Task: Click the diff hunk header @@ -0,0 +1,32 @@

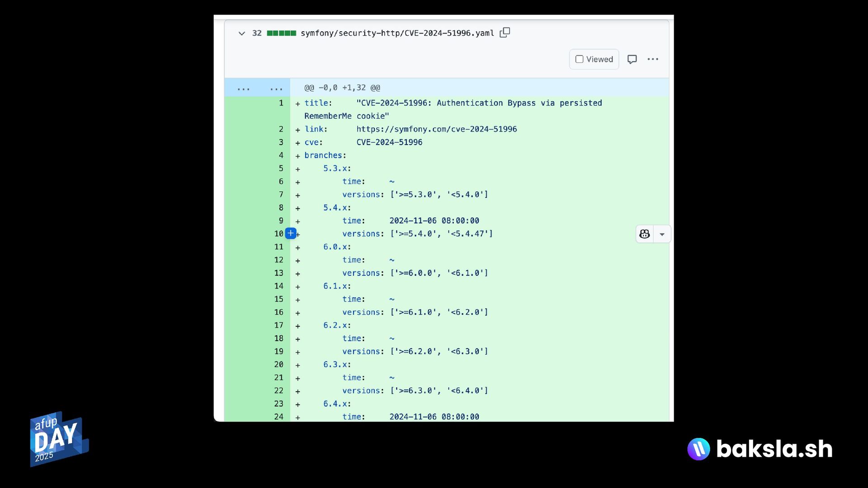Action: pos(342,88)
